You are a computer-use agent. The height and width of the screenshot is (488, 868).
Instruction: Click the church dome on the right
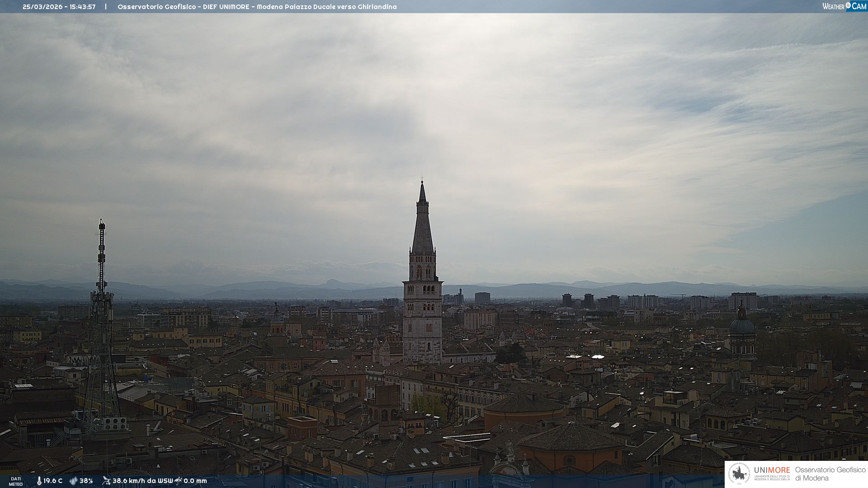tap(742, 325)
